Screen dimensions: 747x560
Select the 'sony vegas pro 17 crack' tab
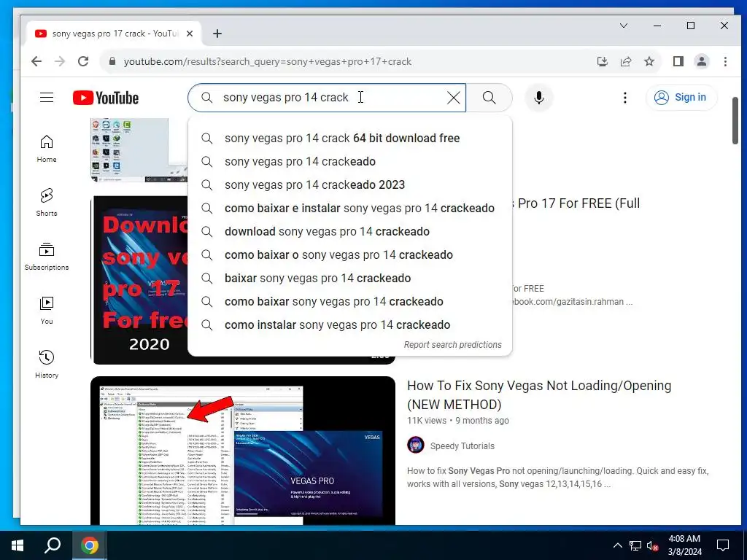tap(115, 34)
